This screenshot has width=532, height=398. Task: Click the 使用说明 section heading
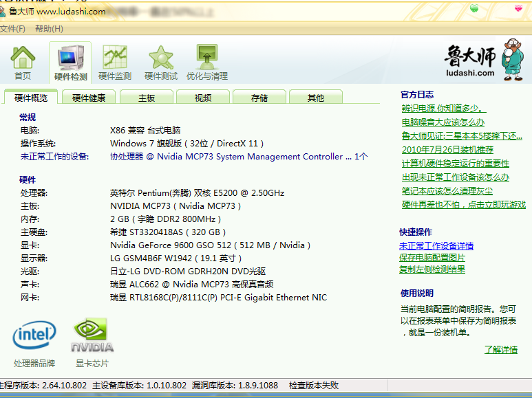[x=417, y=294]
